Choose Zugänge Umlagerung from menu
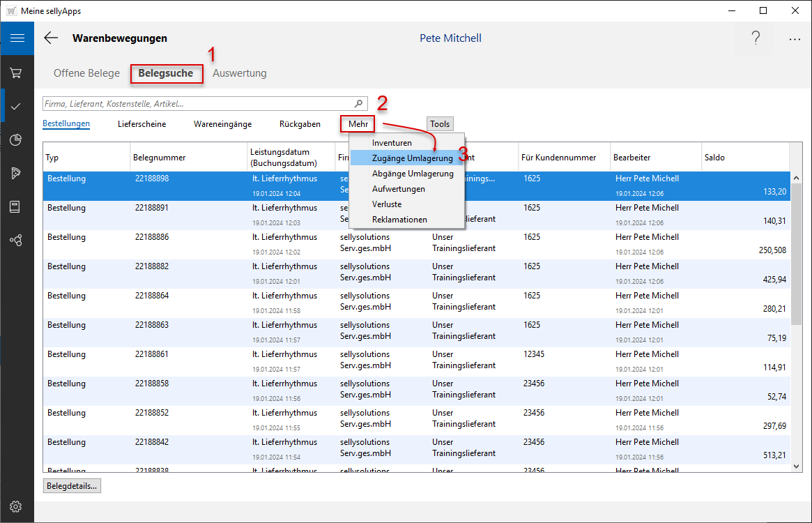Viewport: 812px width, 523px height. pyautogui.click(x=412, y=158)
